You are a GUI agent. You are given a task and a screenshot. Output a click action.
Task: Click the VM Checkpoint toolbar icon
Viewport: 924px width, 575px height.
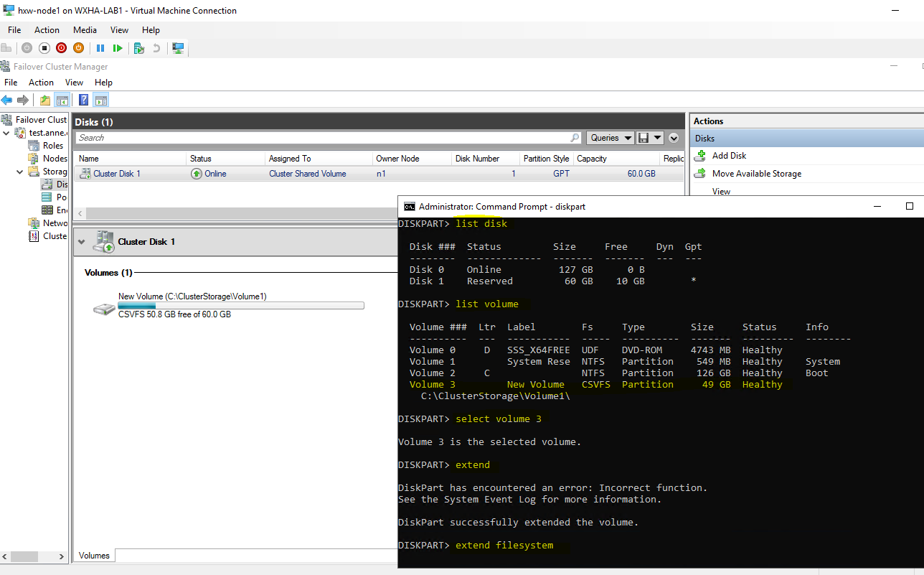tap(139, 48)
